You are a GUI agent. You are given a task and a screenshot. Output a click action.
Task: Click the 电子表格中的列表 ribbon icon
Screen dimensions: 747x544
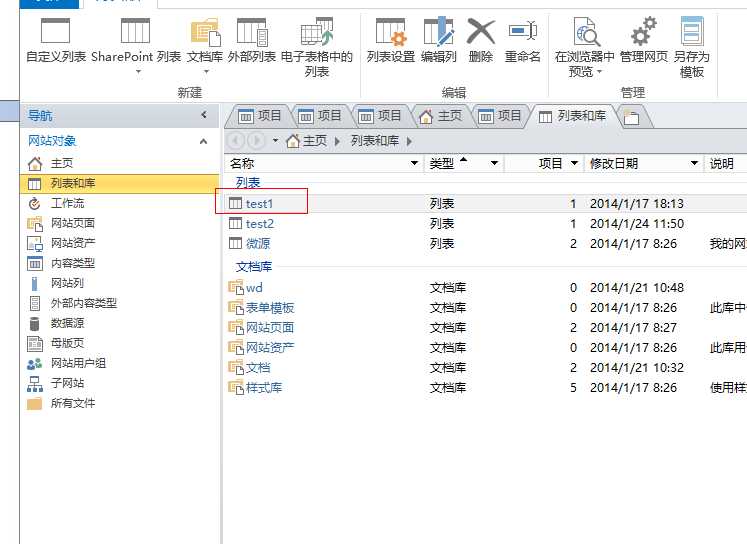(317, 31)
